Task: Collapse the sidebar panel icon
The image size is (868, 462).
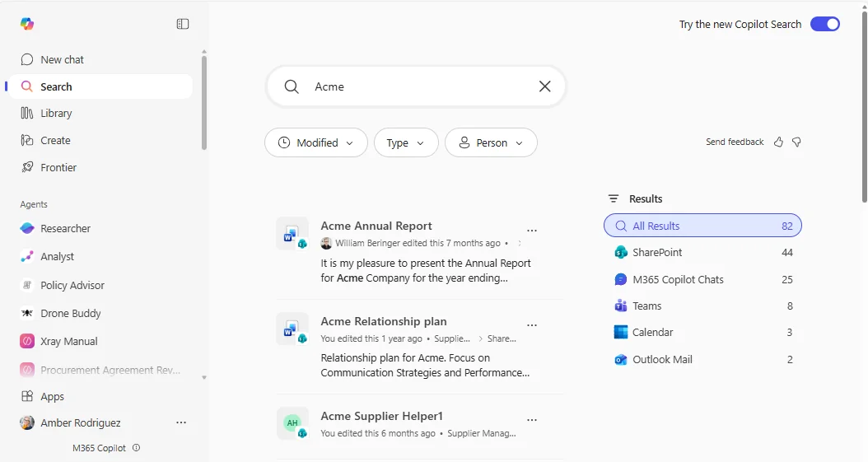Action: coord(183,24)
